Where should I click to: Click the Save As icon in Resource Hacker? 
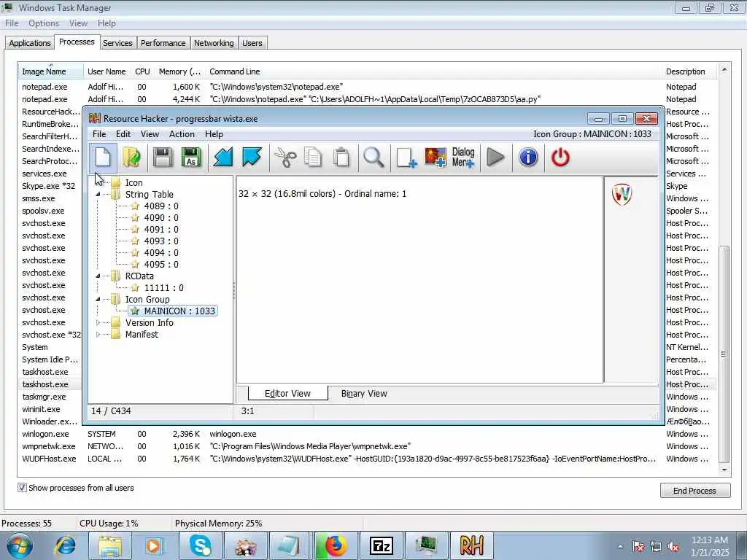191,157
